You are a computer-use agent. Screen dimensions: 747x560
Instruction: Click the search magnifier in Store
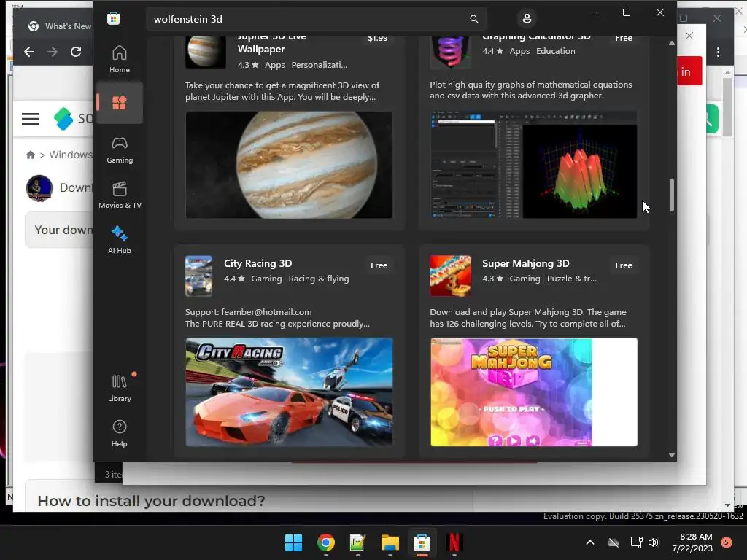(x=473, y=19)
